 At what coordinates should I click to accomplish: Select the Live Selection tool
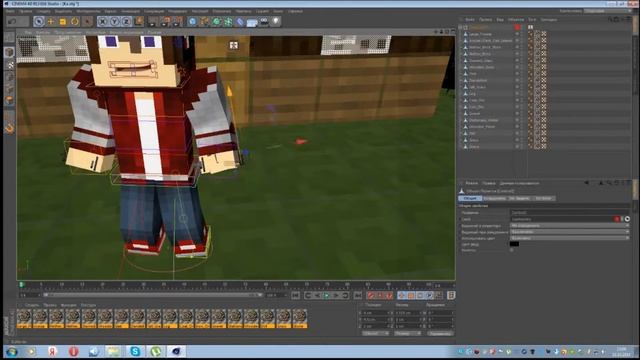tap(39, 21)
